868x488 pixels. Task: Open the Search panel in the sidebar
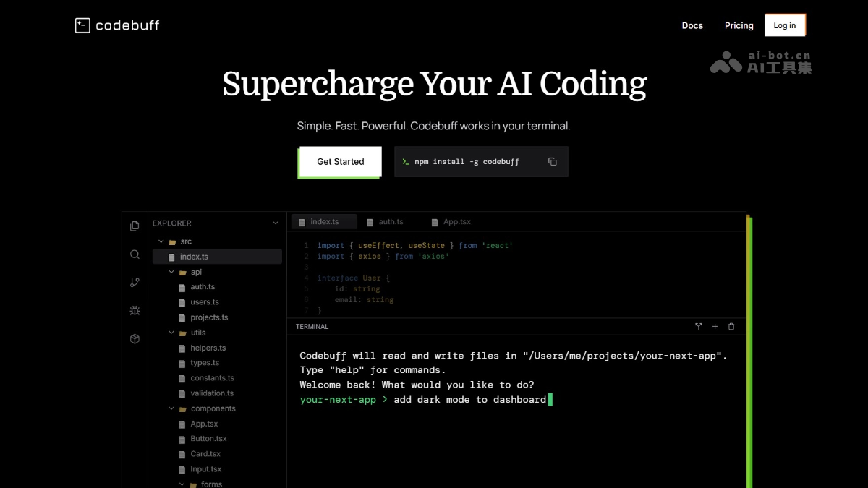tap(135, 254)
